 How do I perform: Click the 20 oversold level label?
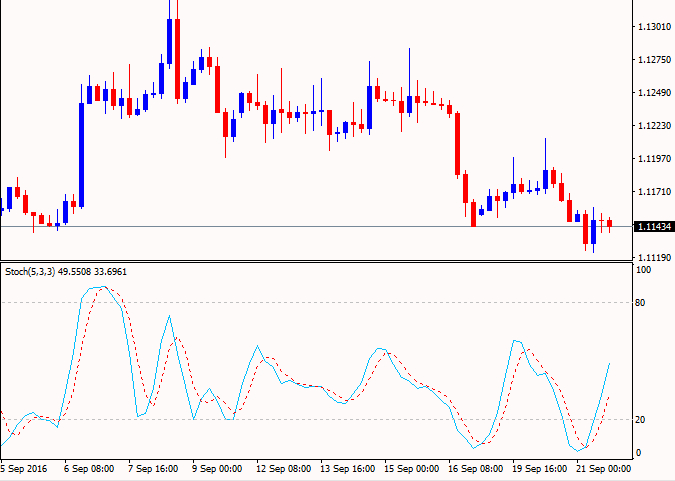click(x=640, y=419)
